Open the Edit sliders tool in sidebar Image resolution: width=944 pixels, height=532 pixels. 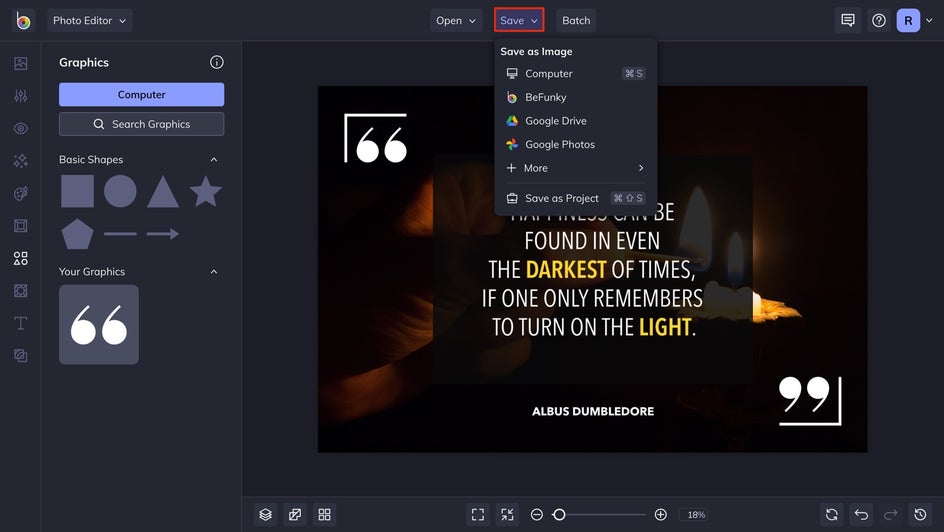click(20, 96)
